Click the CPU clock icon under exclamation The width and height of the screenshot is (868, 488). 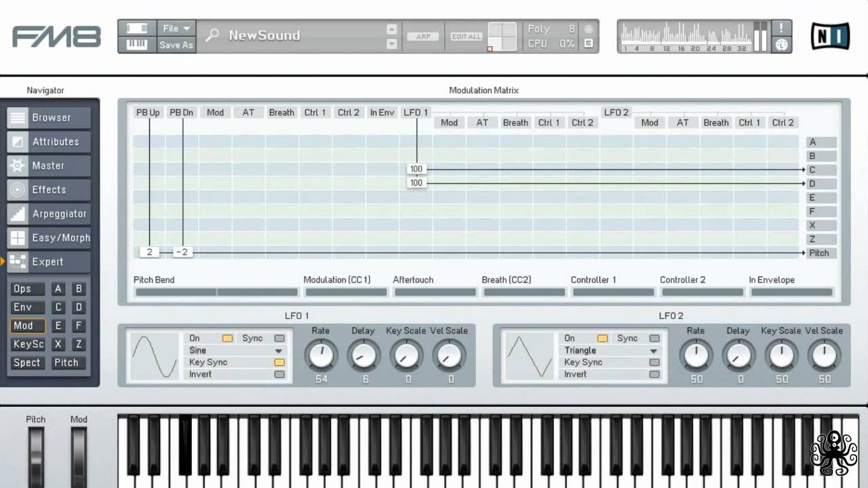point(781,45)
